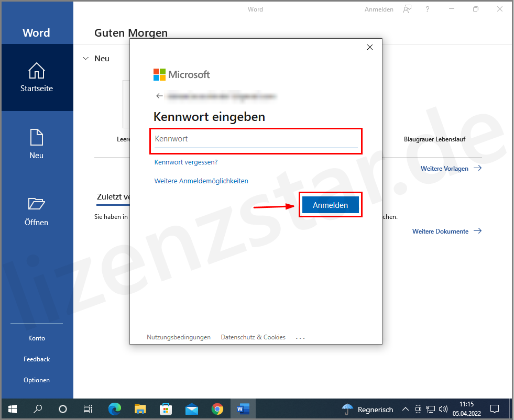Open Optionen in the sidebar
The height and width of the screenshot is (420, 514).
click(x=37, y=380)
